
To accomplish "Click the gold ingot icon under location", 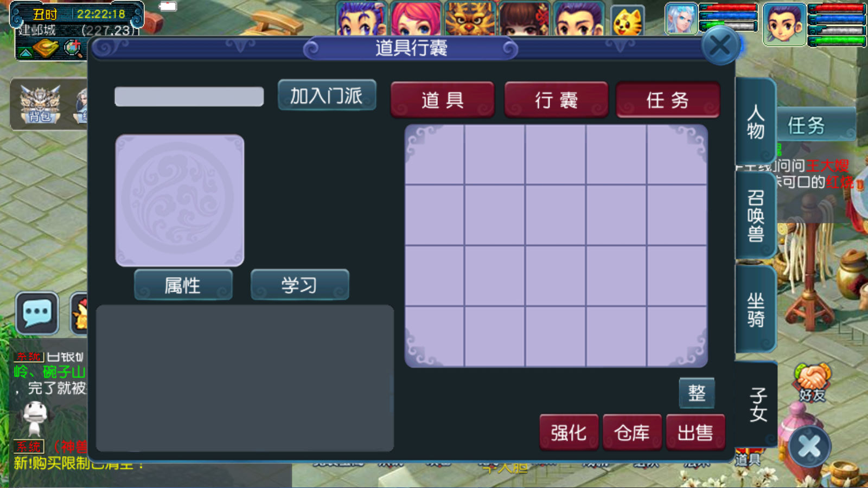I will point(46,49).
